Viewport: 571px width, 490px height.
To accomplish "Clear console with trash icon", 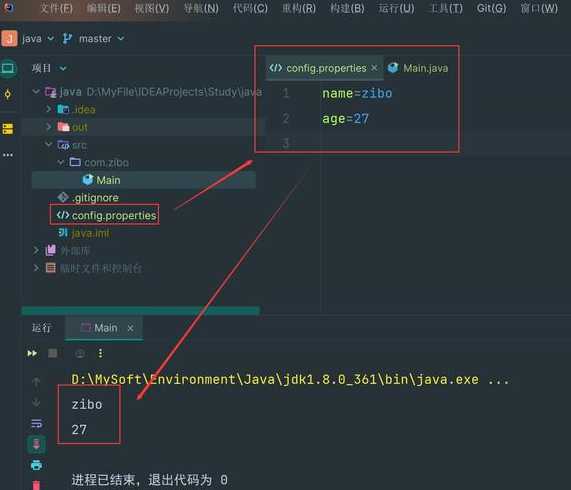I will pos(36,485).
